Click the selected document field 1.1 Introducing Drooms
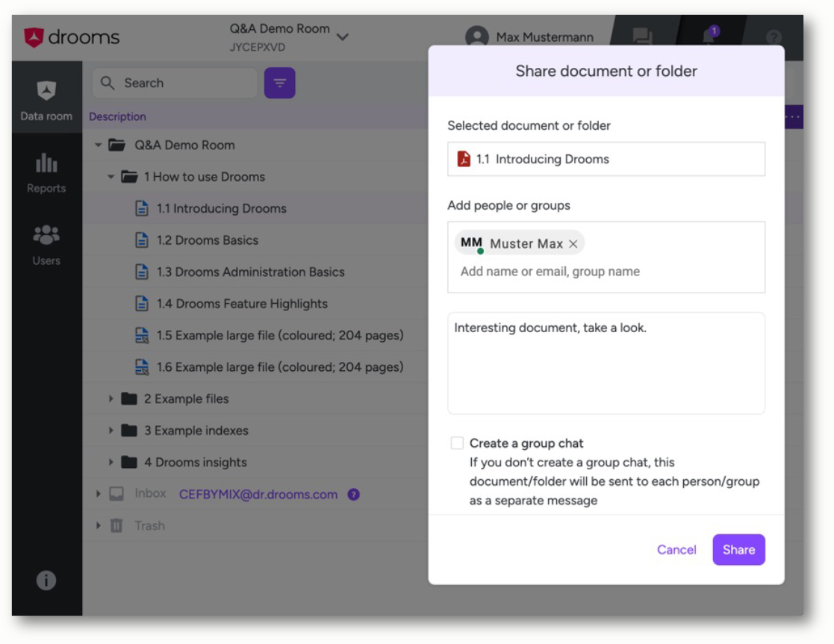Image resolution: width=834 pixels, height=644 pixels. (606, 159)
